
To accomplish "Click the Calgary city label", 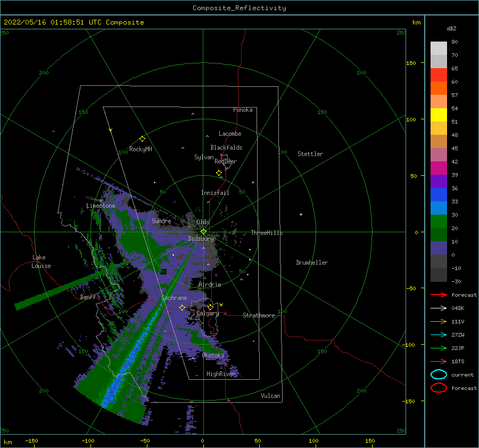I will pyautogui.click(x=208, y=313).
